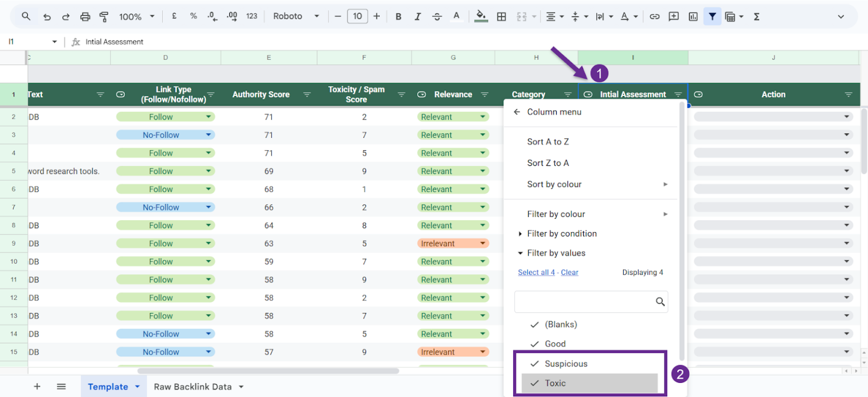Open text rotation dropdown
Screen dimensions: 868x397
point(629,16)
